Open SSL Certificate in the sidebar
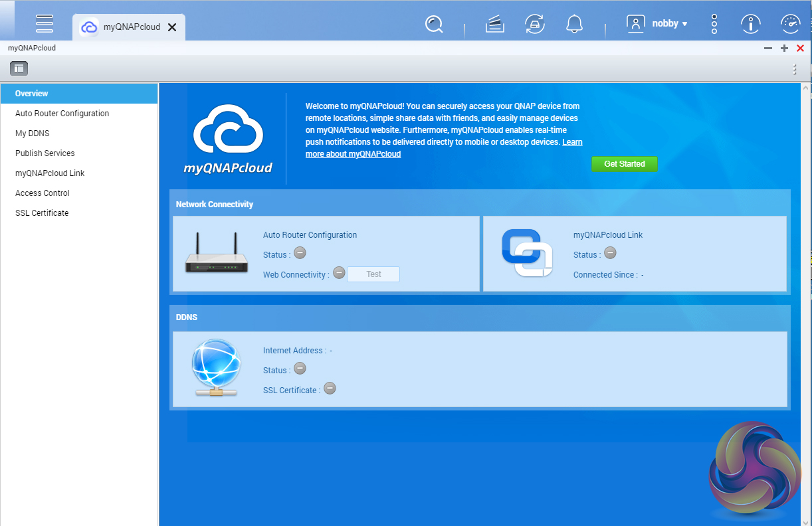Viewport: 812px width, 526px height. point(79,213)
